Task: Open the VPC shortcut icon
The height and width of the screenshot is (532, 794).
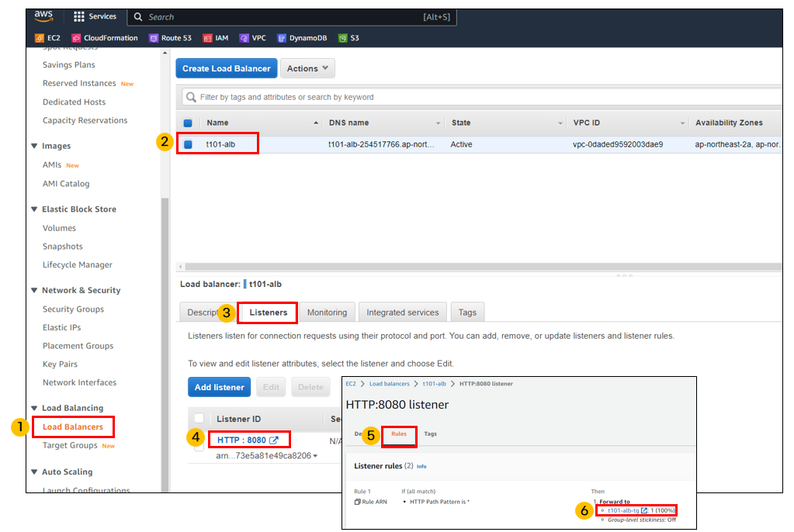Action: click(244, 38)
